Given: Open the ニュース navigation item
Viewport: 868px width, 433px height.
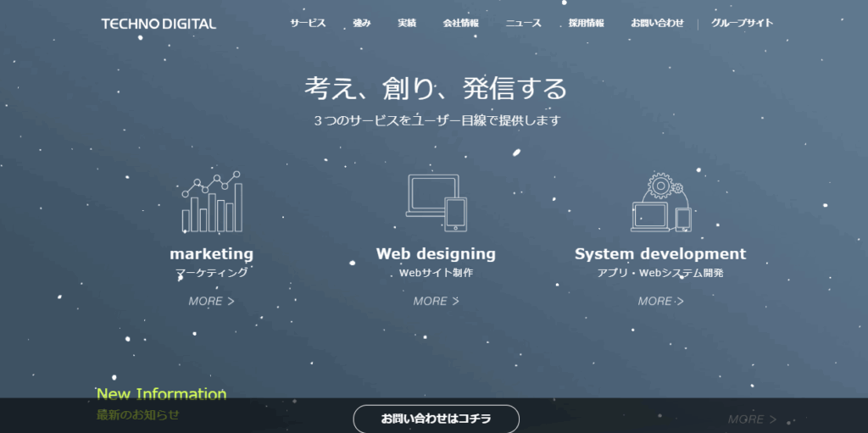Looking at the screenshot, I should [523, 23].
